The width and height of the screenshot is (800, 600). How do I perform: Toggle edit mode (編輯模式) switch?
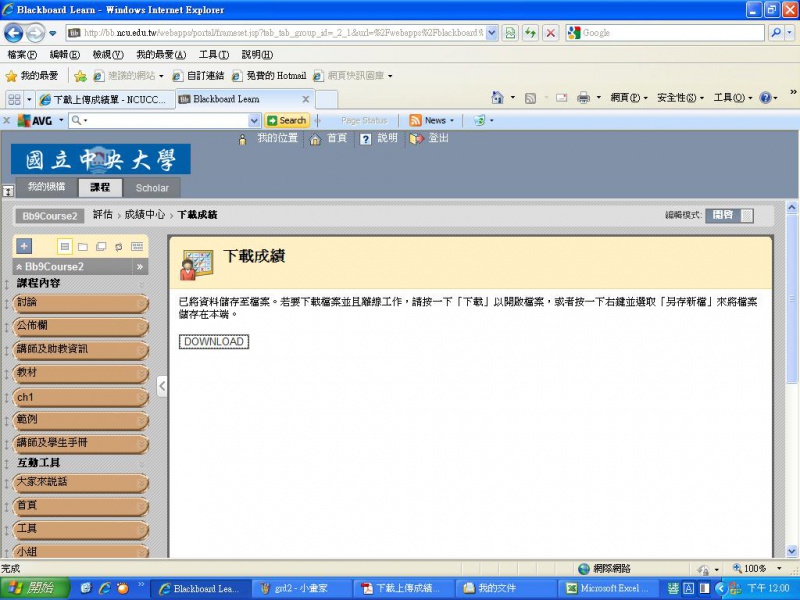730,215
